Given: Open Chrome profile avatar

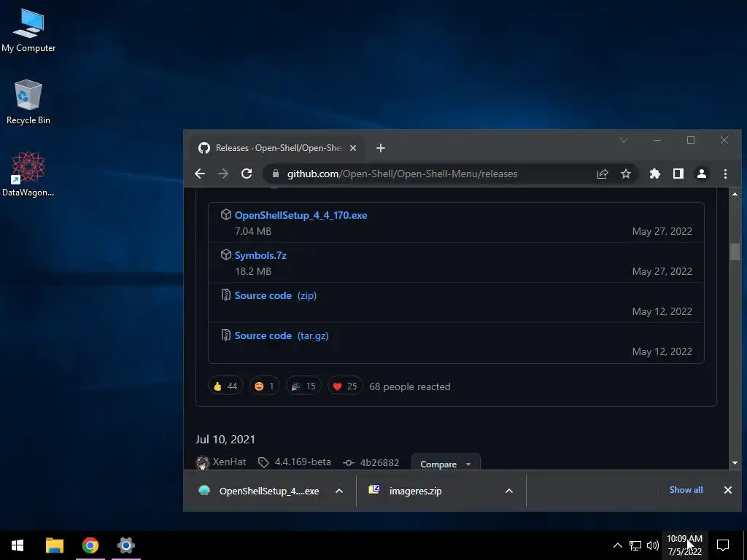Looking at the screenshot, I should (702, 174).
